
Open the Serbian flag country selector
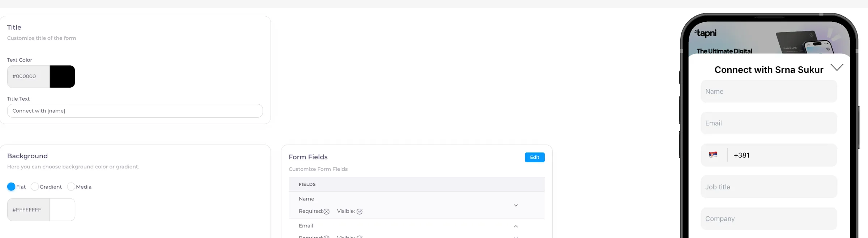[713, 155]
